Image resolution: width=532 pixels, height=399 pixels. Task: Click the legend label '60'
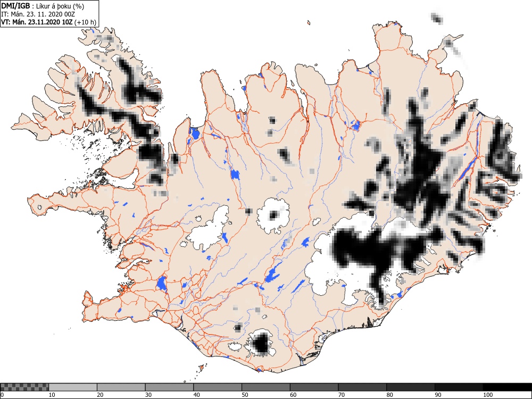(x=293, y=395)
